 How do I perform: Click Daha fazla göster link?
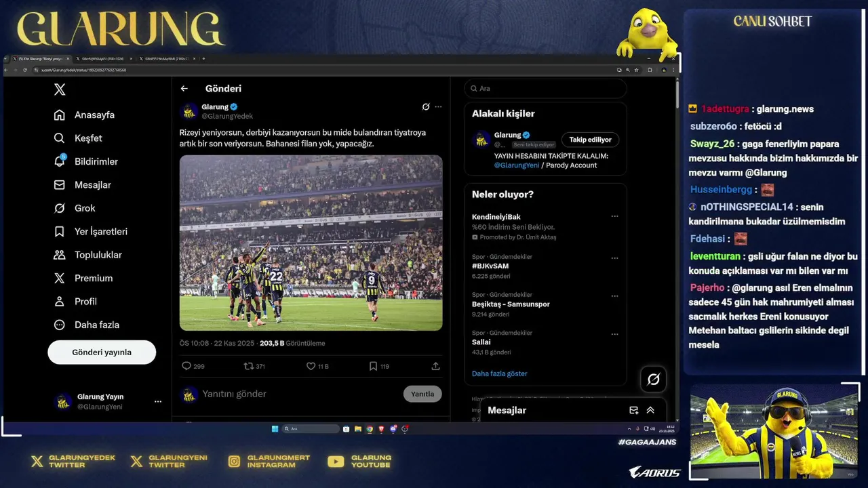(499, 373)
